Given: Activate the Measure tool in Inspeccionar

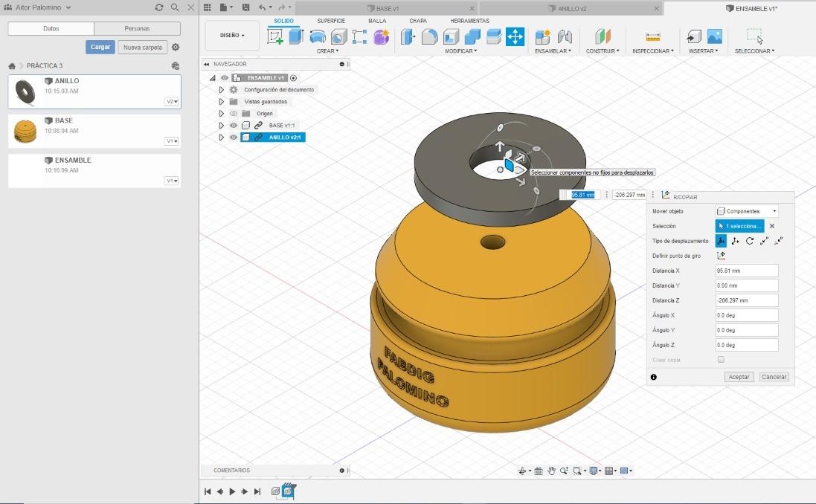Looking at the screenshot, I should point(652,36).
